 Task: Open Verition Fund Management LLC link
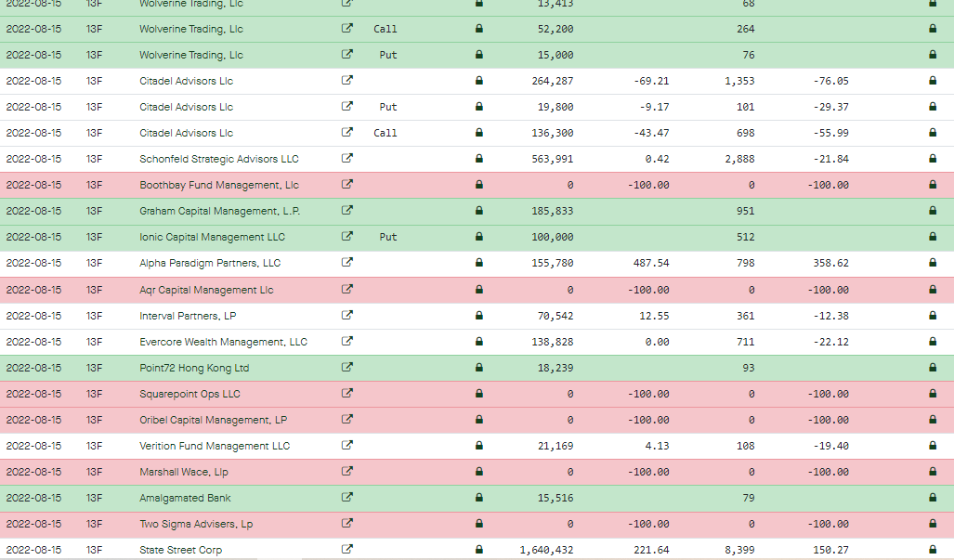(215, 446)
